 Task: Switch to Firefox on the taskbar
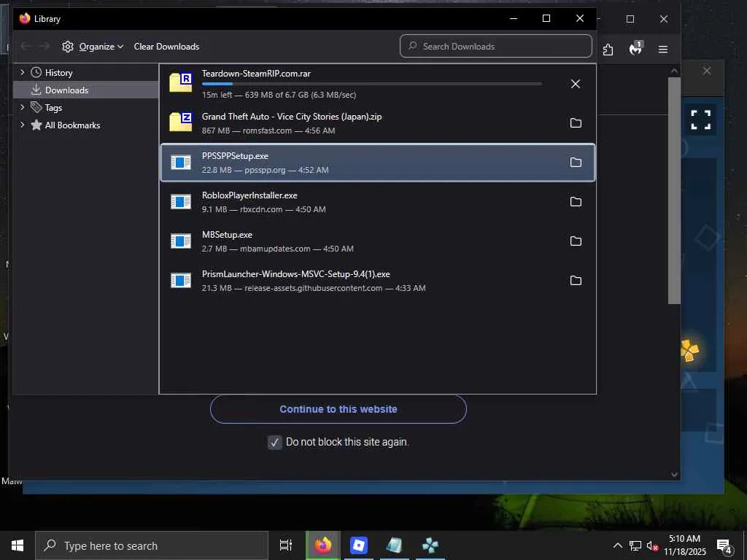(323, 545)
